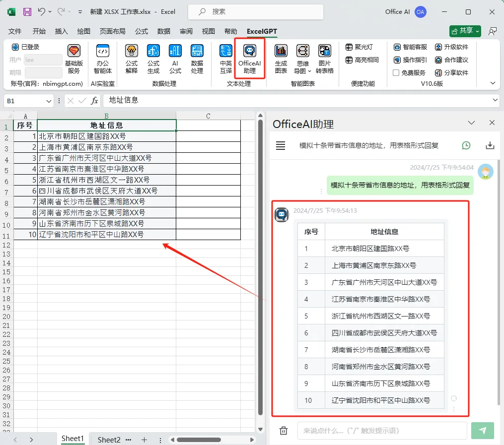This screenshot has height=445, width=504.
Task: Open the Customize Quick Access Toolbar dropdown
Action: point(80,12)
